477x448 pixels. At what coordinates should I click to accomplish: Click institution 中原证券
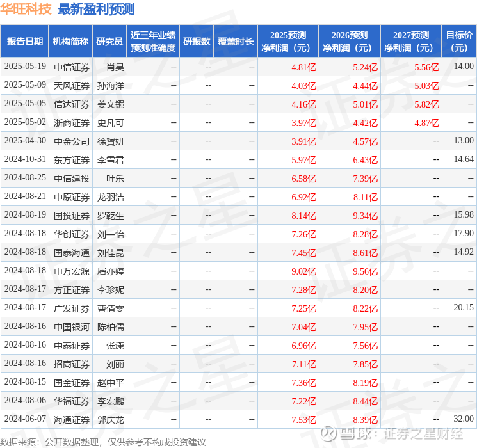(72, 197)
